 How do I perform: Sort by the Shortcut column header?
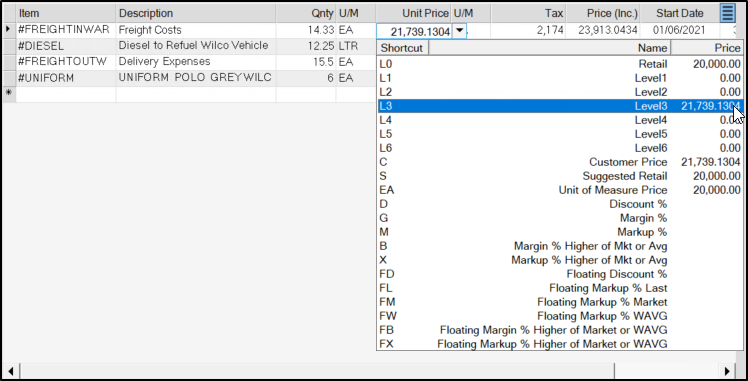point(403,48)
